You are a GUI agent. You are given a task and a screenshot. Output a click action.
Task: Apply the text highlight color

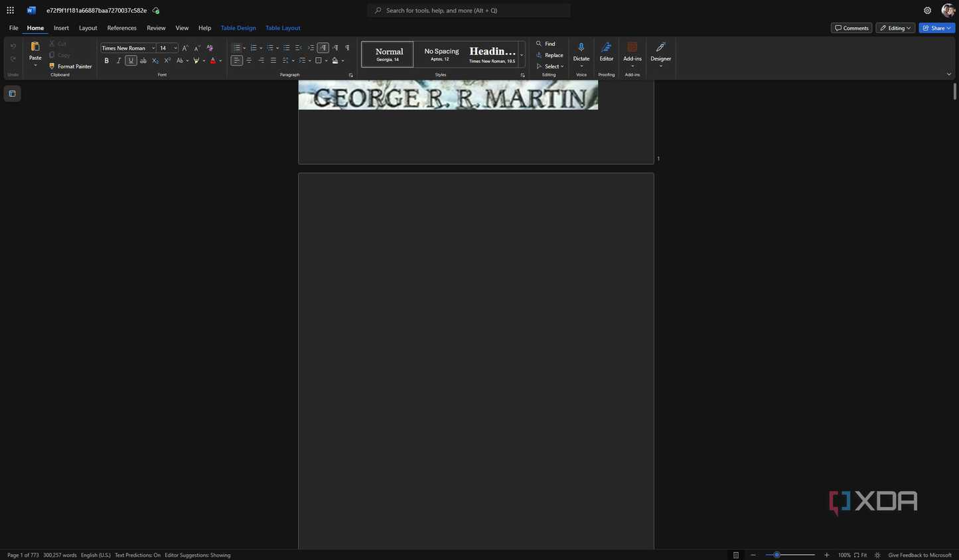coord(196,60)
